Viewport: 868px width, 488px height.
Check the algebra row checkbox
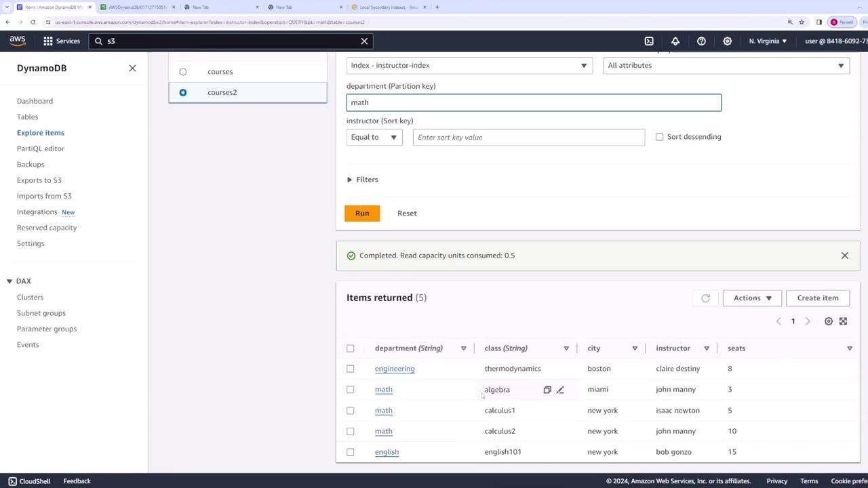[x=351, y=390]
